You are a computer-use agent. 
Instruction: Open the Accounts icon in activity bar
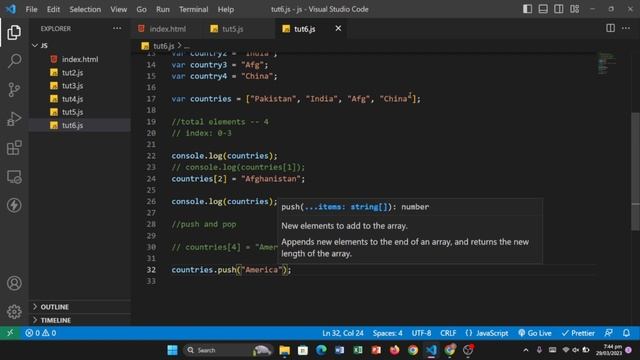[14, 283]
